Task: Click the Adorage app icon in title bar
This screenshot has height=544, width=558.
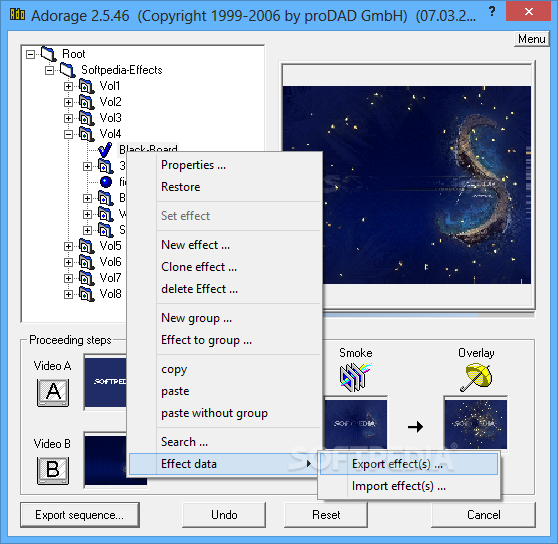Action: pyautogui.click(x=17, y=14)
